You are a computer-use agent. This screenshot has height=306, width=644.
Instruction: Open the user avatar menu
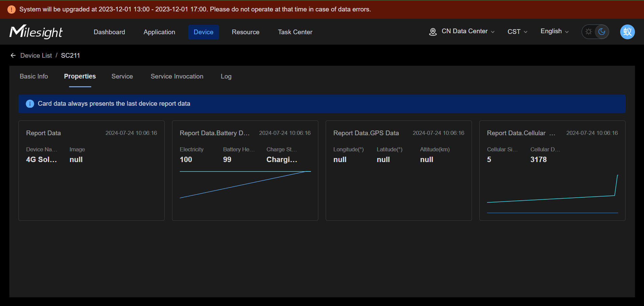(x=627, y=32)
